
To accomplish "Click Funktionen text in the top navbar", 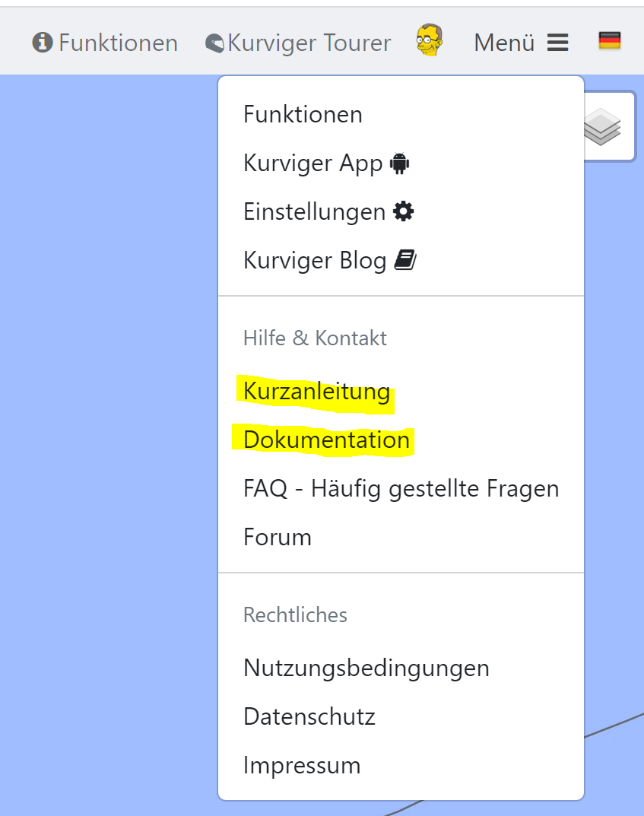I will [118, 43].
